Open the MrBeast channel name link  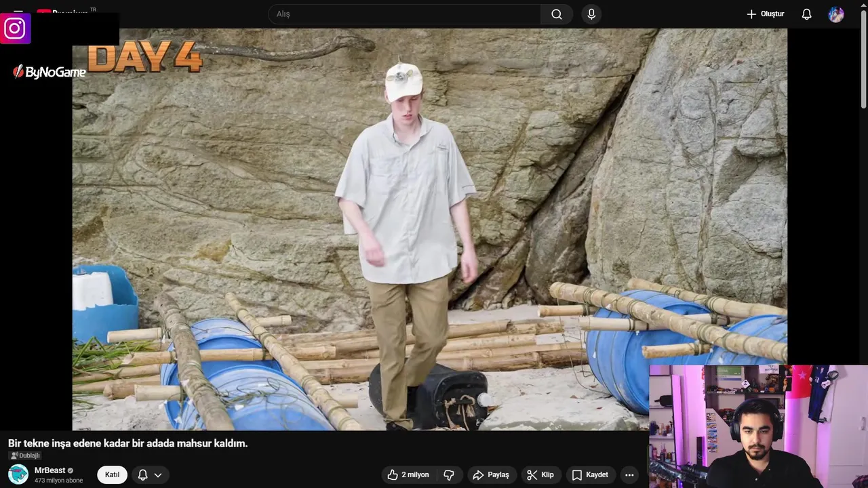click(50, 470)
